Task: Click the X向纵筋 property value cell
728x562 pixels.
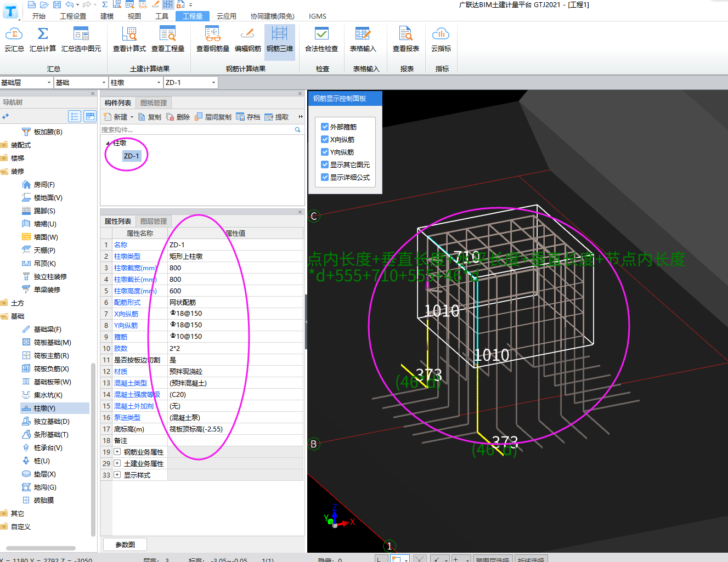Action: 236,314
